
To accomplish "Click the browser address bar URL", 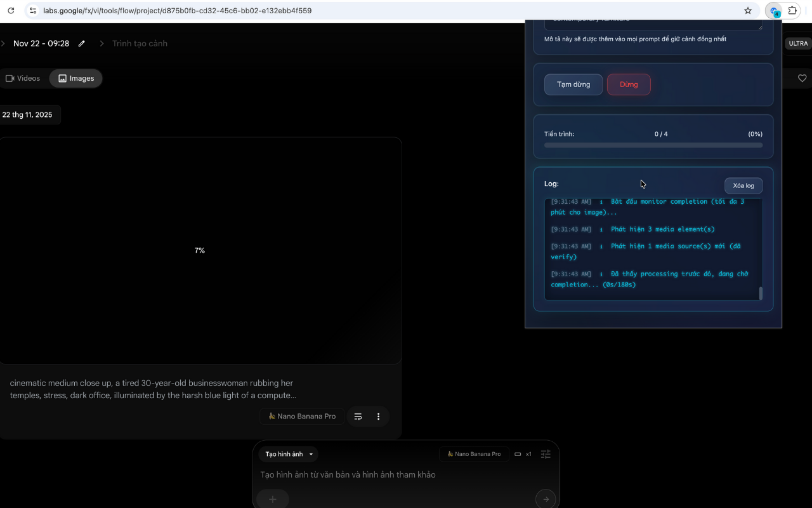I will 177,11.
